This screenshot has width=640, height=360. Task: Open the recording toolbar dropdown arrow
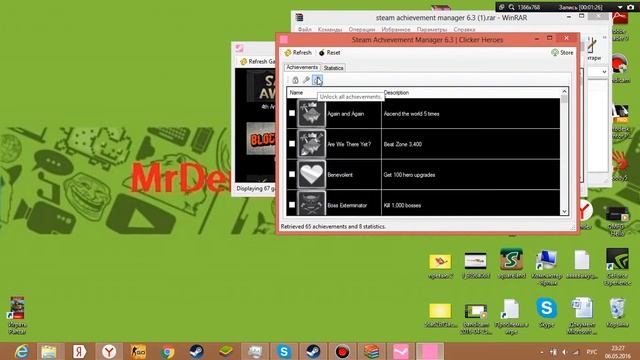620,7
